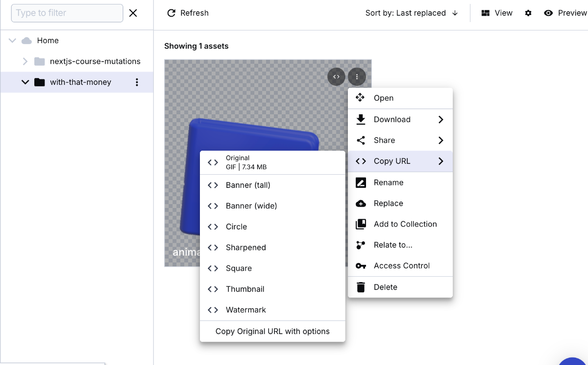Choose Rename from the context menu
Image resolution: width=588 pixels, height=365 pixels.
click(x=400, y=182)
